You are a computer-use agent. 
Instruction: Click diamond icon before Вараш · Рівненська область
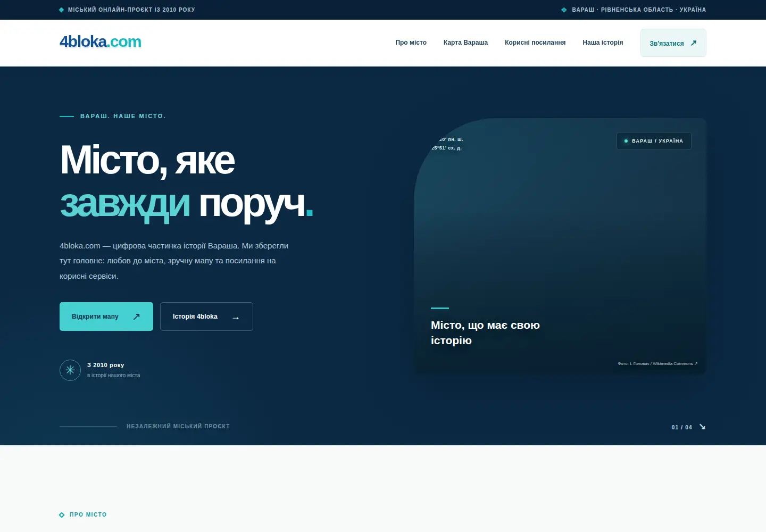pyautogui.click(x=564, y=10)
